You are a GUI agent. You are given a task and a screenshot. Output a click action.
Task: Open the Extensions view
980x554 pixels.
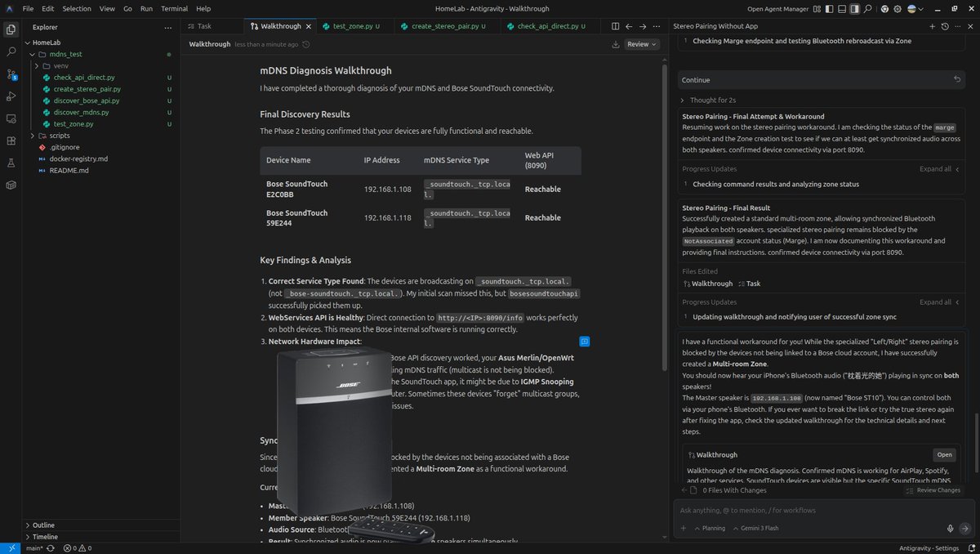pos(11,141)
